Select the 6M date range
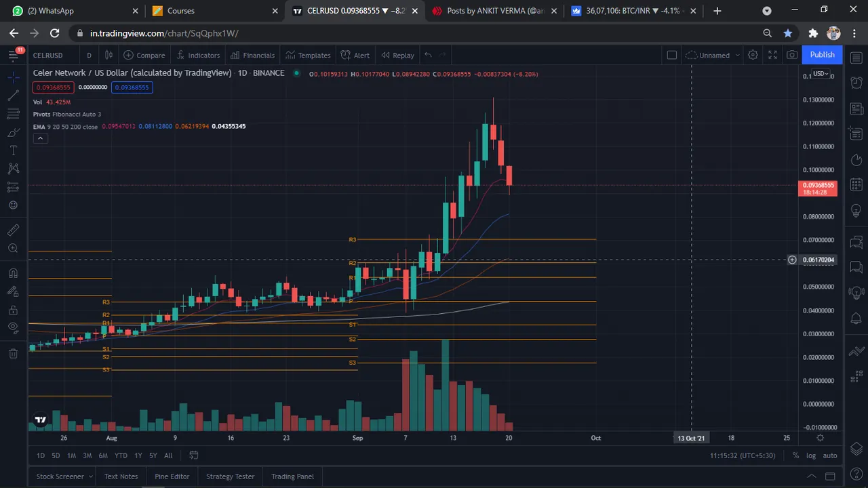 tap(103, 455)
